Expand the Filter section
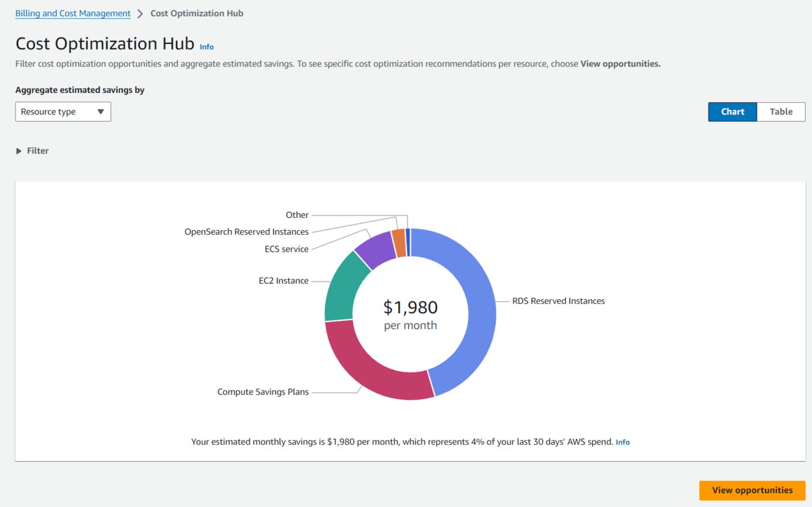This screenshot has height=507, width=812. (32, 151)
